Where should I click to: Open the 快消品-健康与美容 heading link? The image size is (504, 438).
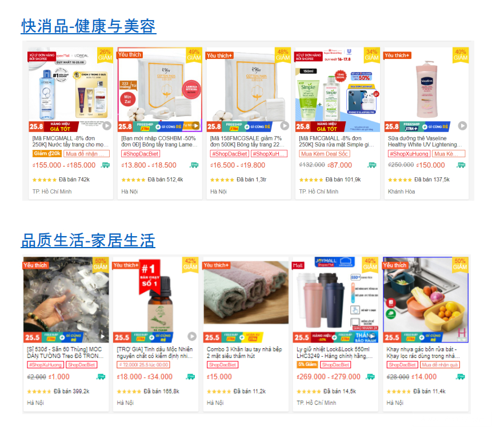[x=89, y=26]
